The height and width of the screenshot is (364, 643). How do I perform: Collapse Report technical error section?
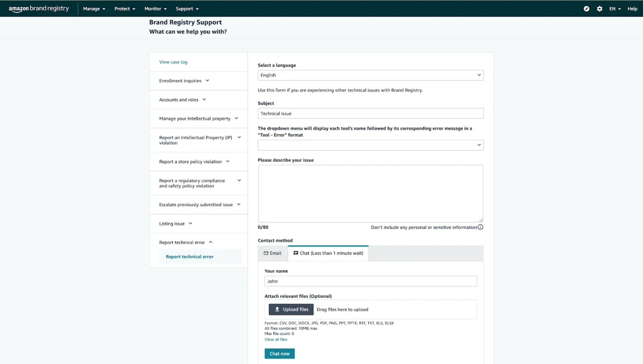pos(186,242)
